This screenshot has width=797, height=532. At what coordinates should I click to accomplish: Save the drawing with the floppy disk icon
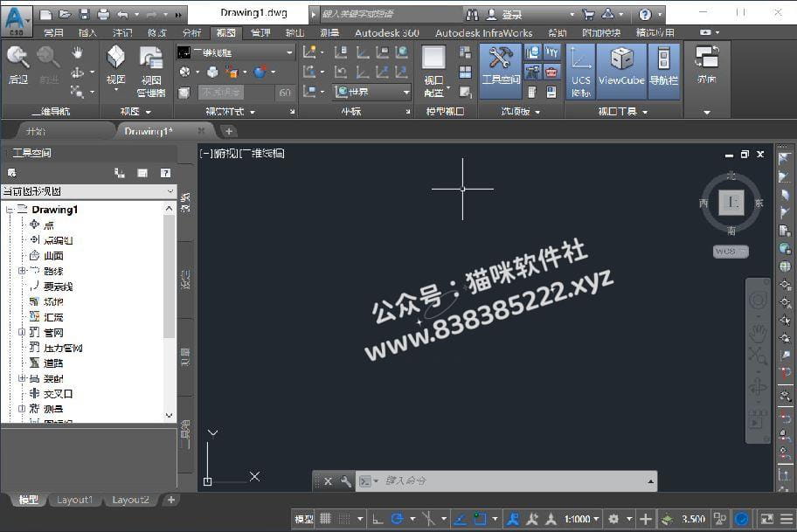point(85,14)
